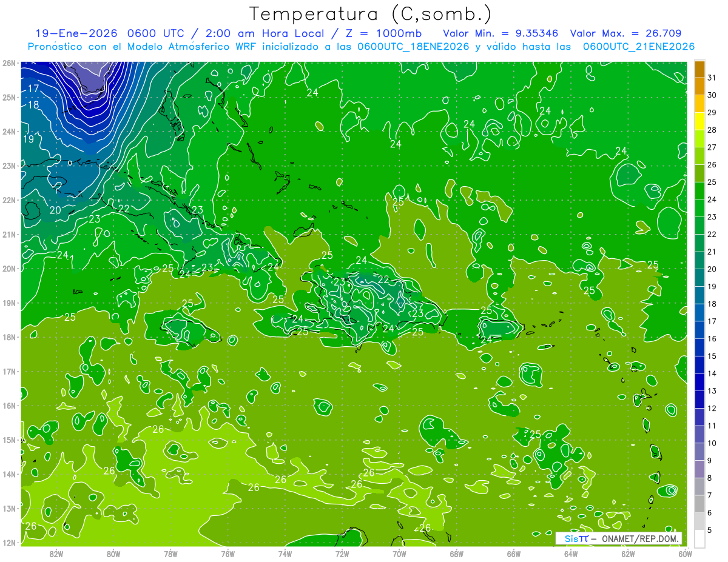This screenshot has width=728, height=562.
Task: Click the 60W longitude axis label
Action: click(x=685, y=554)
